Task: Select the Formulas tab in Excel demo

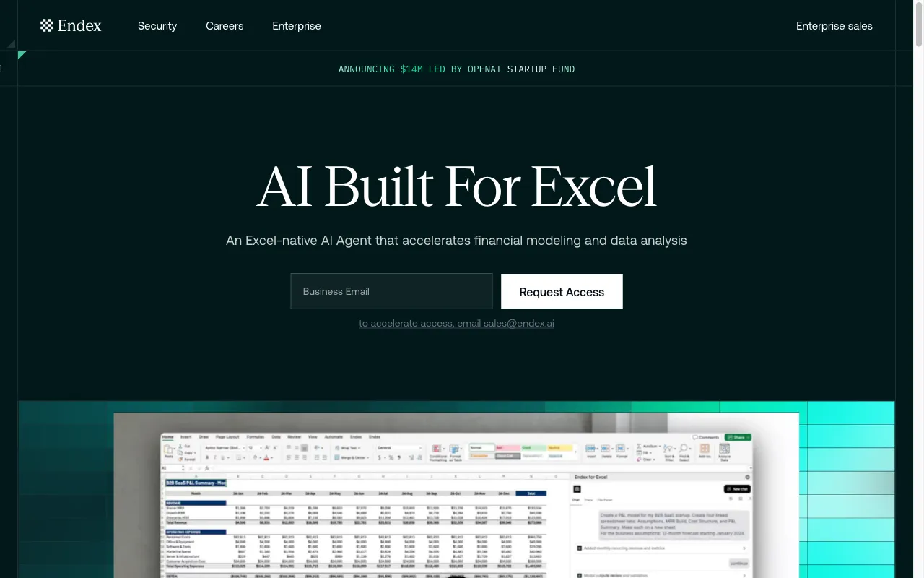Action: [256, 437]
